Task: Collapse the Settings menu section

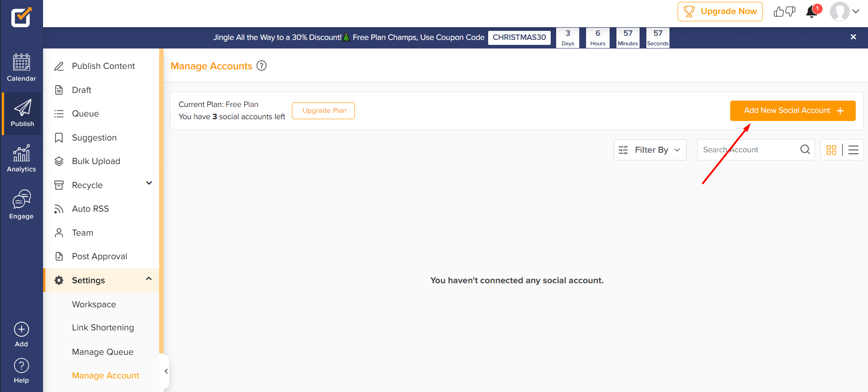Action: click(x=149, y=279)
